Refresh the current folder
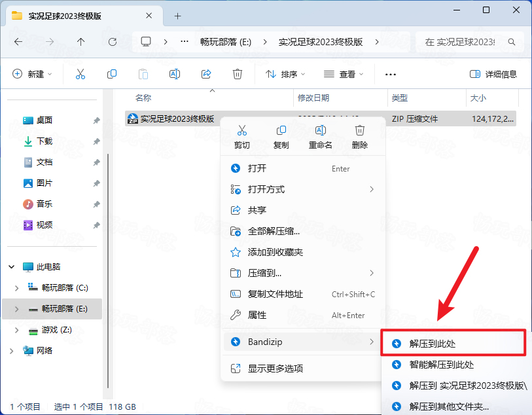 pyautogui.click(x=113, y=42)
